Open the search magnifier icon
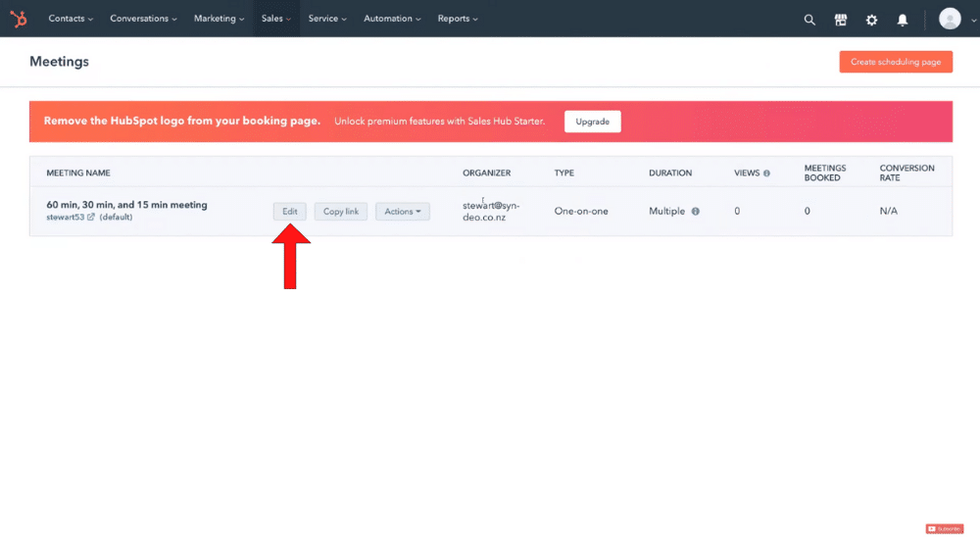This screenshot has width=980, height=545. [809, 20]
